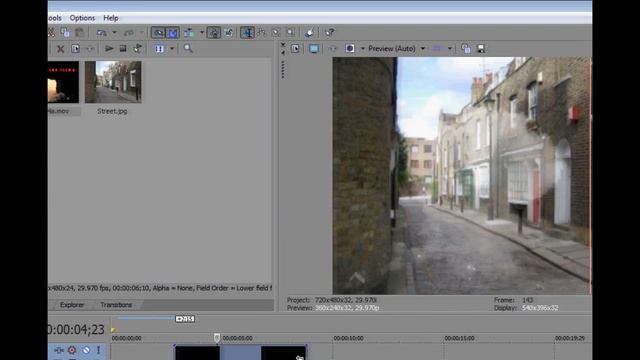The image size is (640, 360).
Task: Solo the video track
Action: (98, 350)
